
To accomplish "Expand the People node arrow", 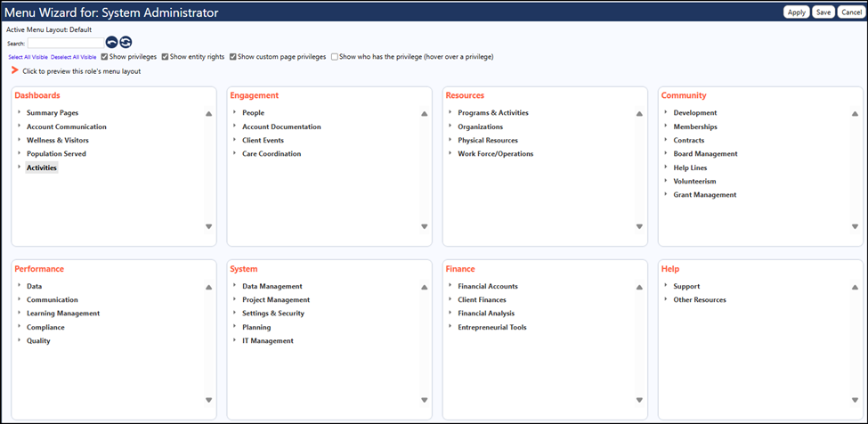I will point(235,112).
